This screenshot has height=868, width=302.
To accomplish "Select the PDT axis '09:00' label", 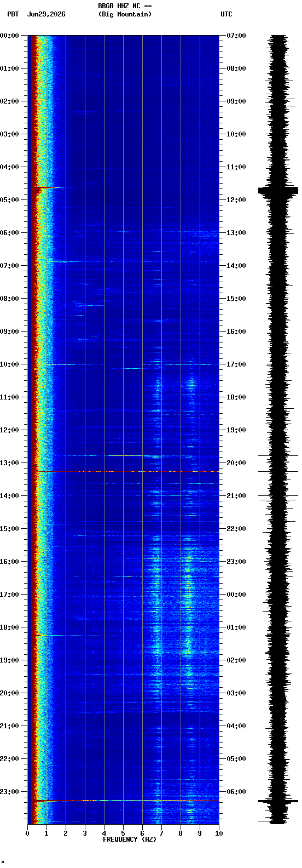I will (9, 332).
